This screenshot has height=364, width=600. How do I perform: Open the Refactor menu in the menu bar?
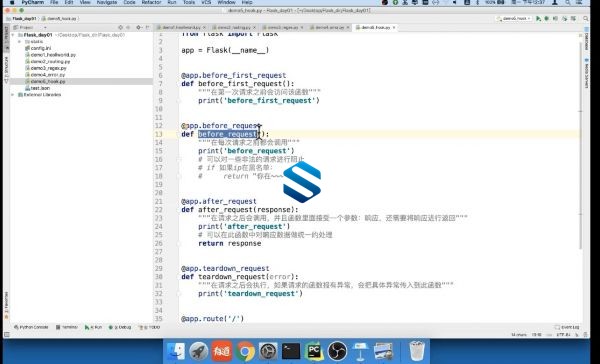point(151,2)
